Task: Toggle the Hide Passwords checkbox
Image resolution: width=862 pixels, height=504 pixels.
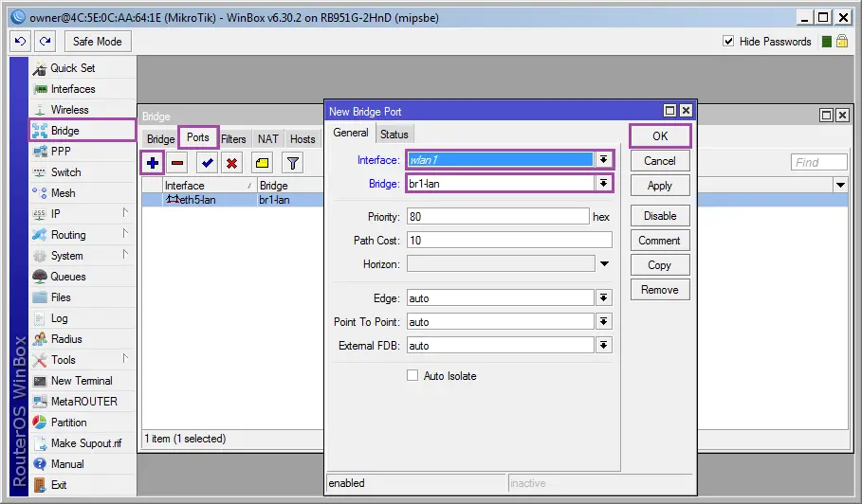Action: pos(728,41)
